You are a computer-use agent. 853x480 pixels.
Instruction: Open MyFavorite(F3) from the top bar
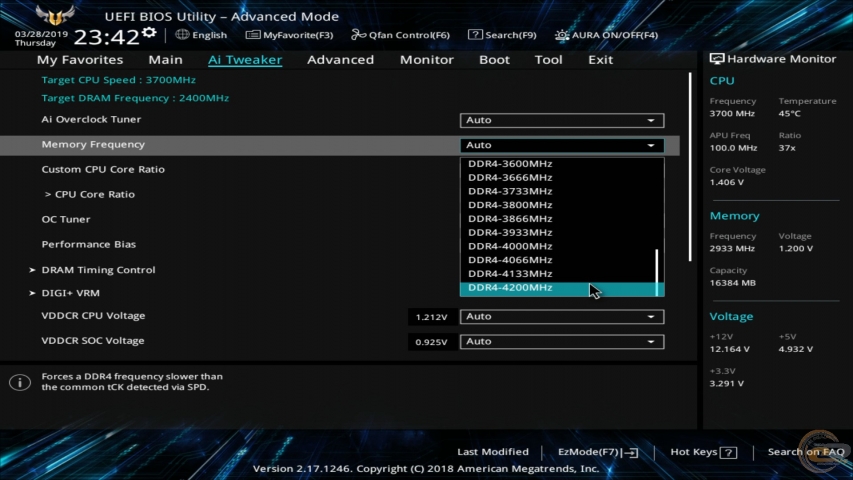(253, 35)
